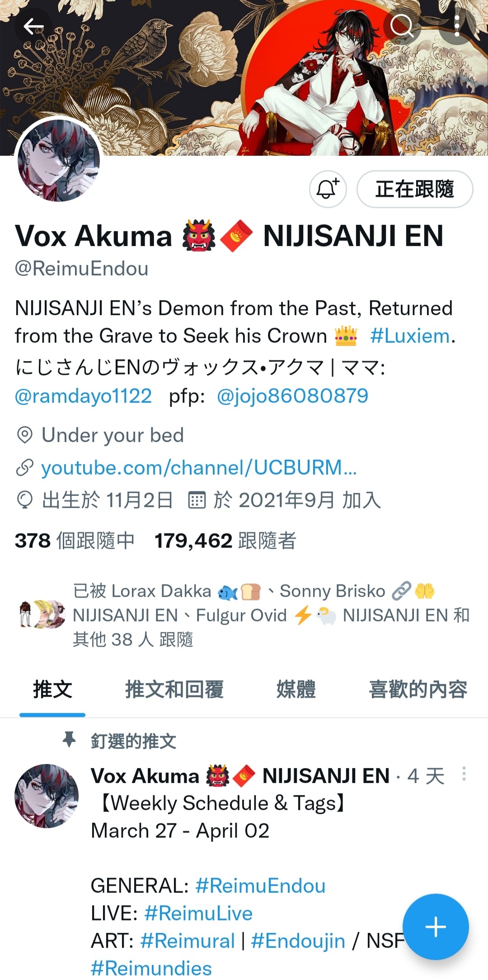Tap the compose tweet plus button
This screenshot has height=980, width=488.
pos(436,927)
